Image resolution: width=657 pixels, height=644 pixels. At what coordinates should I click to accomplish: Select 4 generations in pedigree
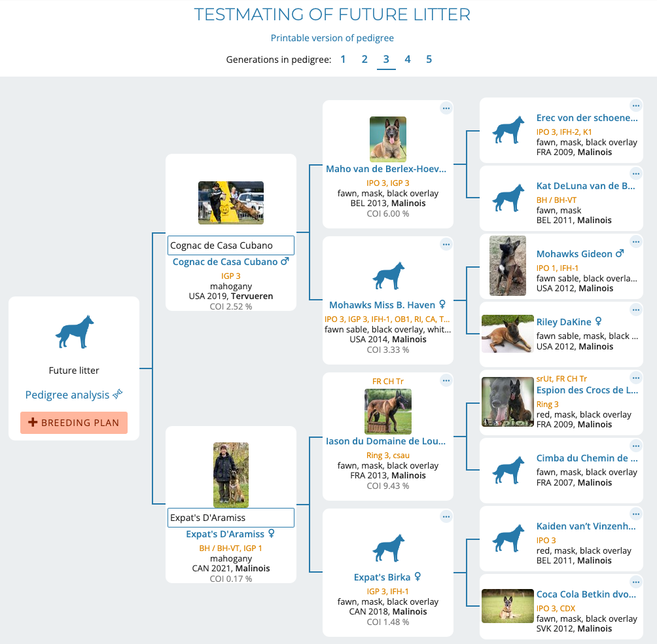[x=407, y=60]
